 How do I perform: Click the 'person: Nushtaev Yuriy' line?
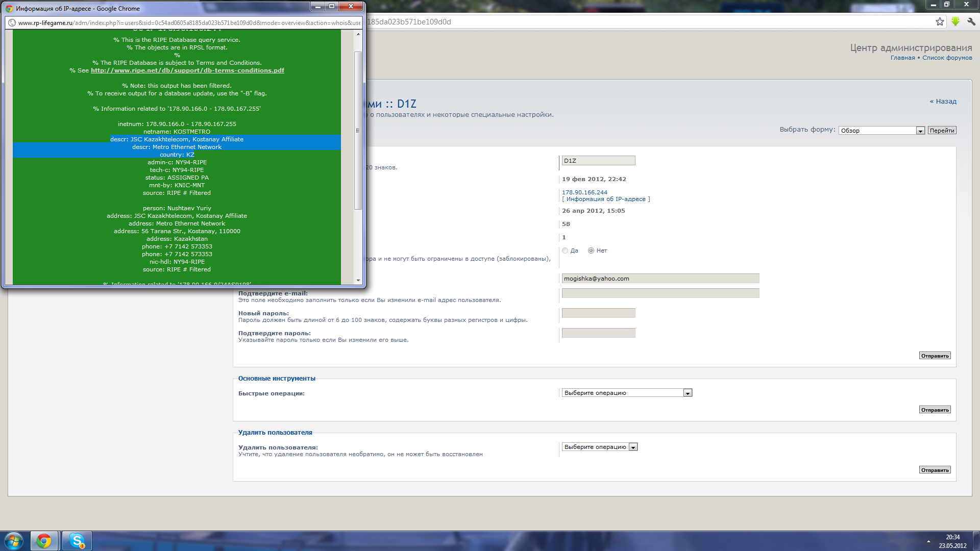click(177, 208)
